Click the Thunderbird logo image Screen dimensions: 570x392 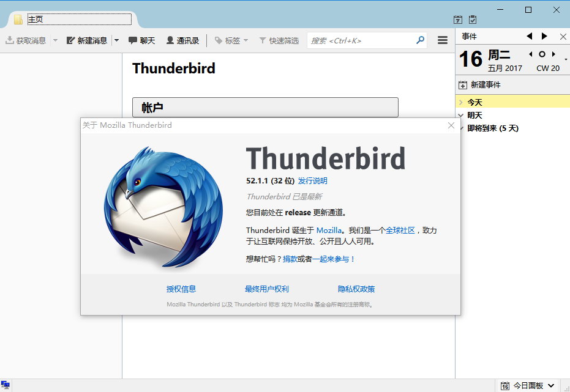pyautogui.click(x=163, y=207)
